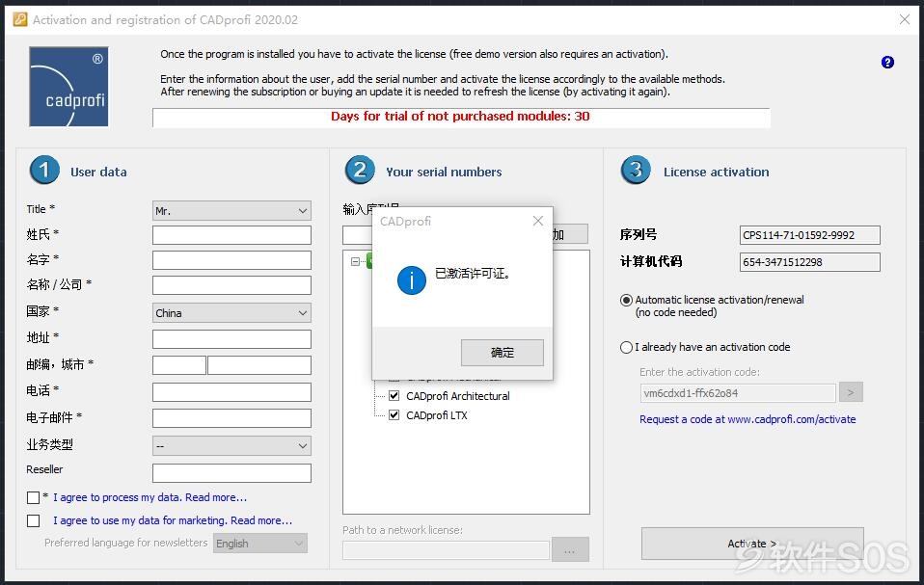The height and width of the screenshot is (585, 924).
Task: Click the 序列号 serial number field
Action: point(809,235)
